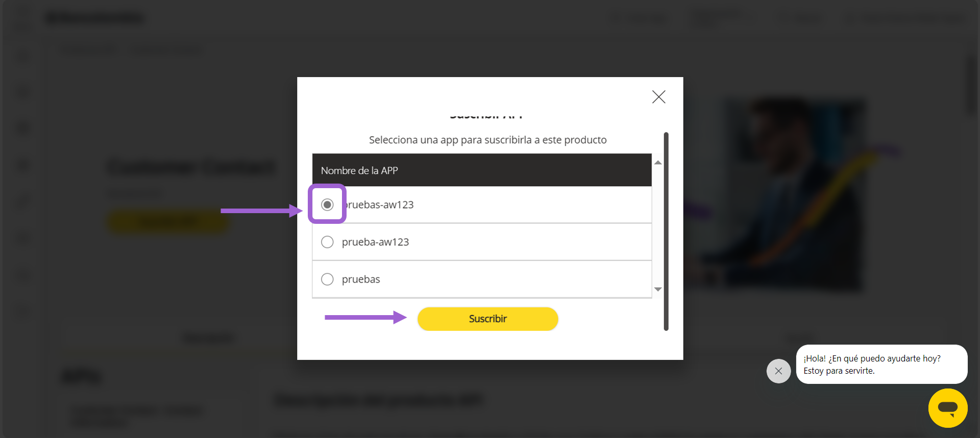Click the dialog's dark vertical scrollbar
This screenshot has width=980, height=438.
(666, 231)
